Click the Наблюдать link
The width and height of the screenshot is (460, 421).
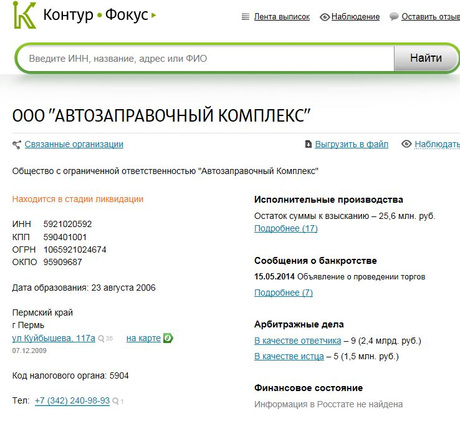click(x=437, y=144)
